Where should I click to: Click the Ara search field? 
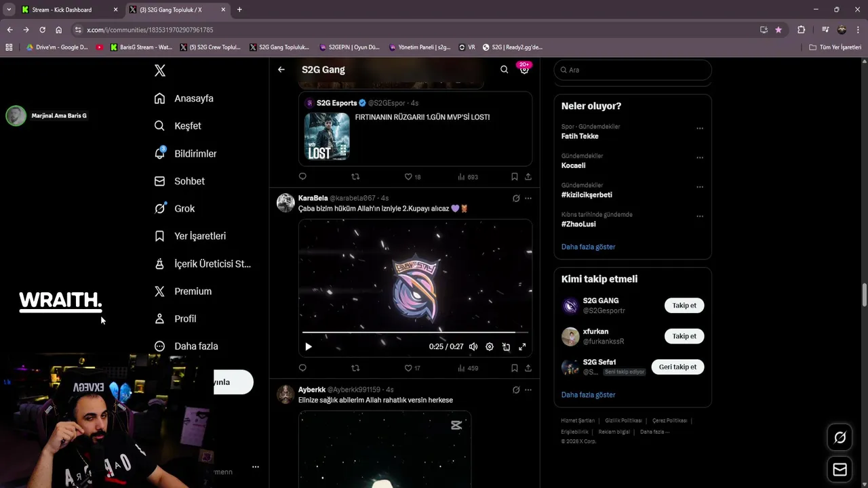633,70
